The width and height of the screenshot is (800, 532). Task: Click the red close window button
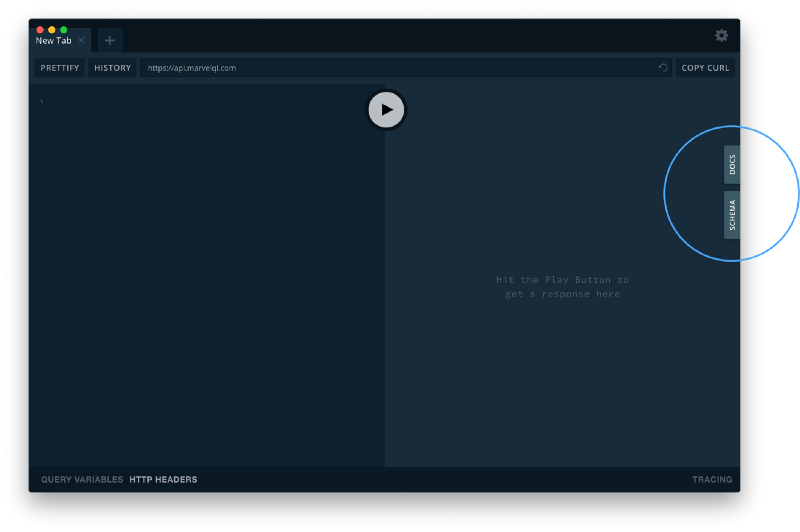tap(40, 30)
